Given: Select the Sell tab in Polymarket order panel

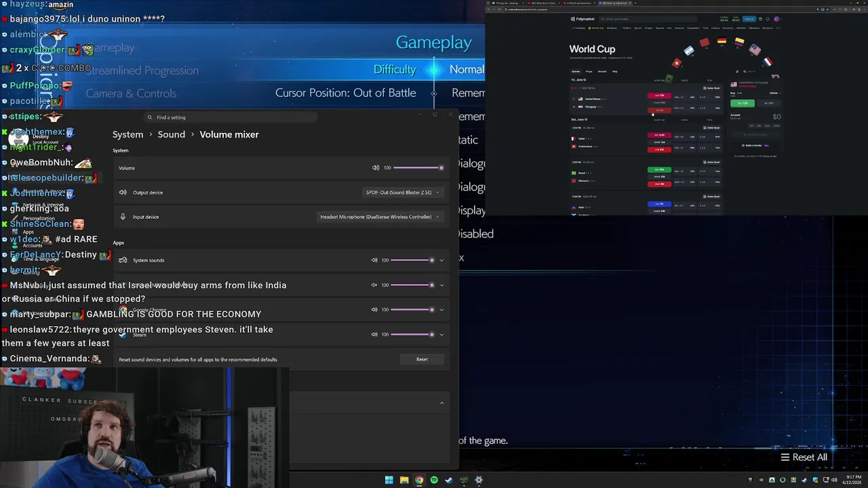Looking at the screenshot, I should pyautogui.click(x=740, y=93).
